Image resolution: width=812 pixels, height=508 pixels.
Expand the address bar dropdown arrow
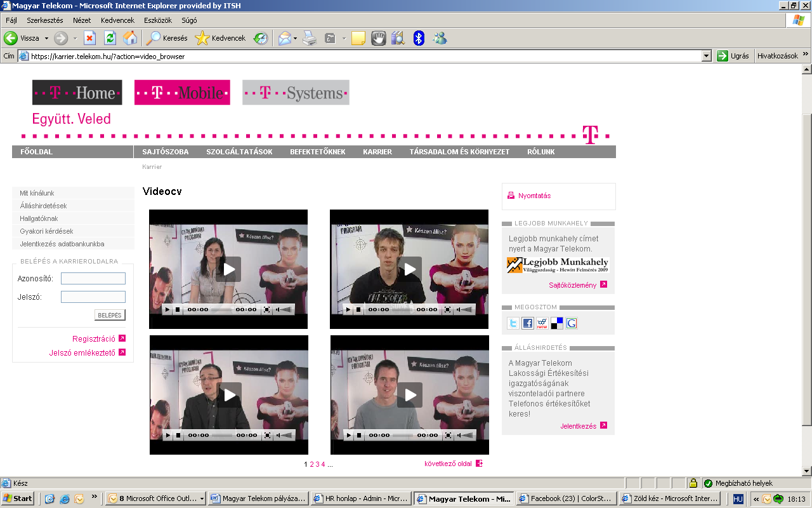(x=707, y=56)
